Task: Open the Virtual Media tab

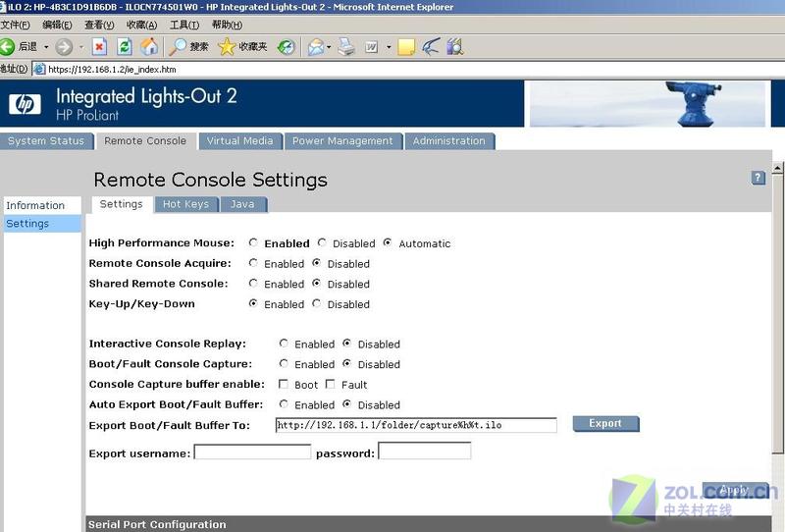Action: point(240,140)
